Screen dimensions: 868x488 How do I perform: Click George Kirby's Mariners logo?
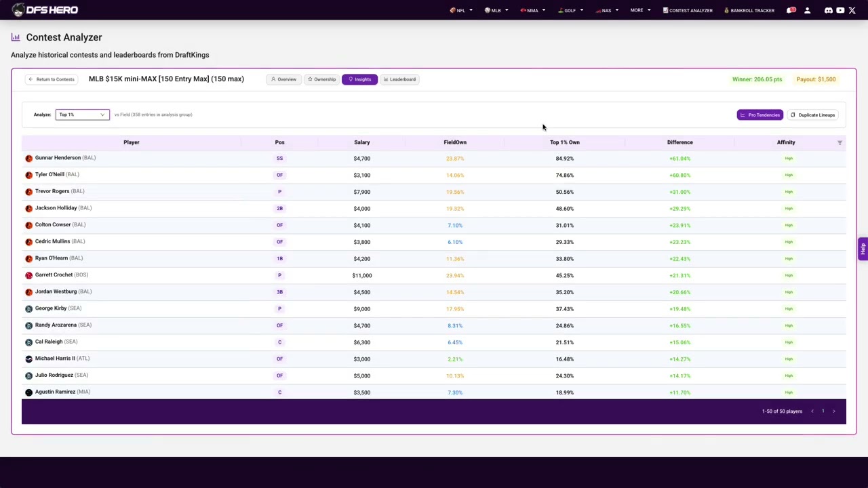pyautogui.click(x=28, y=308)
